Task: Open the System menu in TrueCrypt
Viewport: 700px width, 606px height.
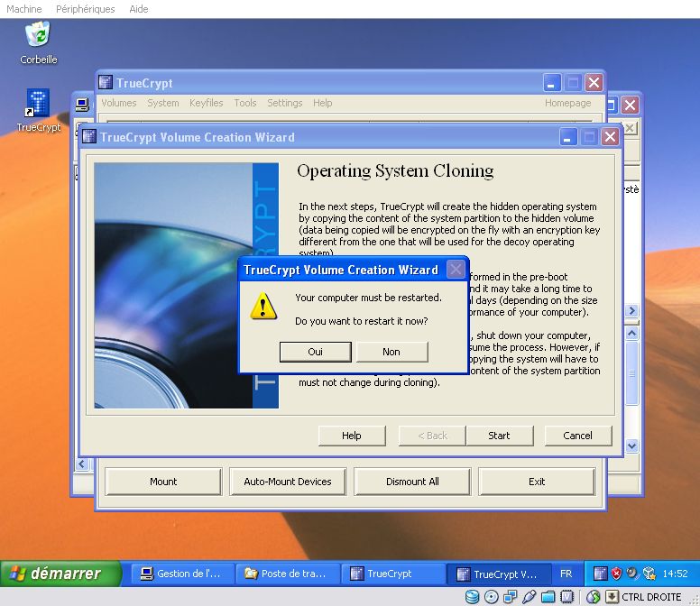Action: 163,103
